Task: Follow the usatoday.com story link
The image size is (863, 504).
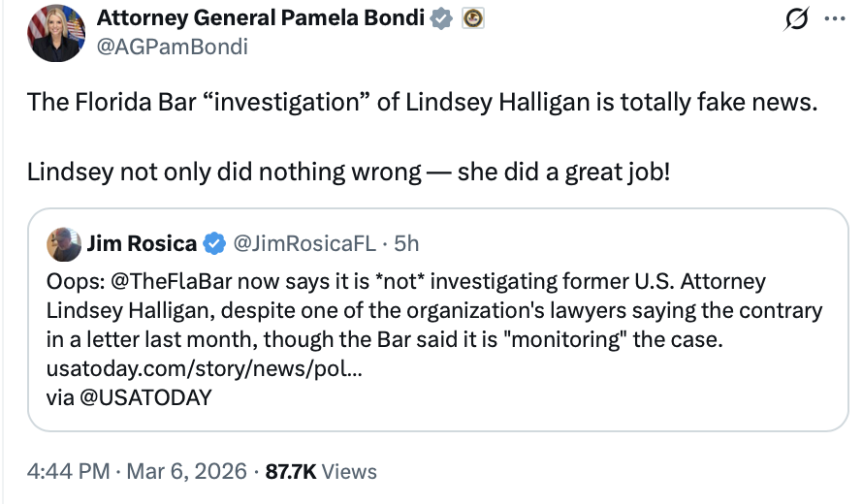Action: click(190, 369)
